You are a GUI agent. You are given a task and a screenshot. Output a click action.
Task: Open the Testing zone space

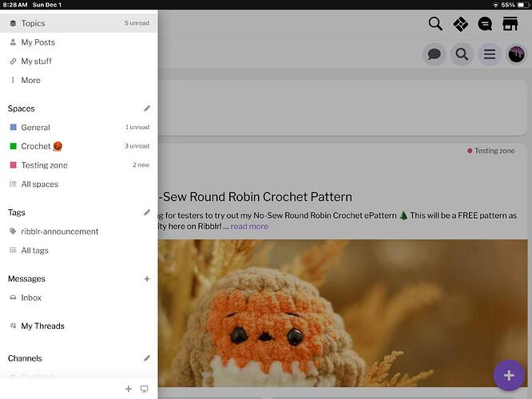pyautogui.click(x=78, y=165)
